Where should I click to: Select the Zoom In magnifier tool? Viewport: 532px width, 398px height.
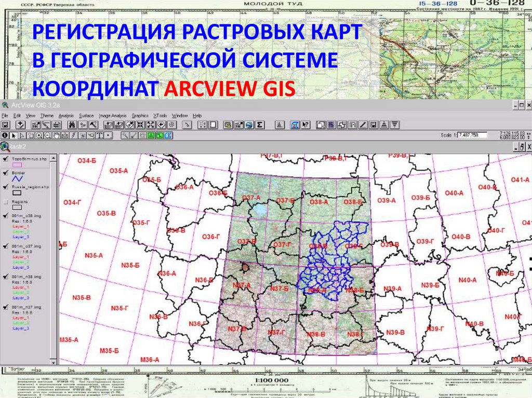click(x=39, y=135)
